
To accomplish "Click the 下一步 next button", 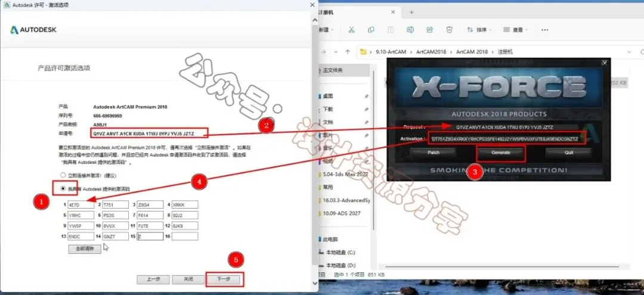I will tap(224, 280).
